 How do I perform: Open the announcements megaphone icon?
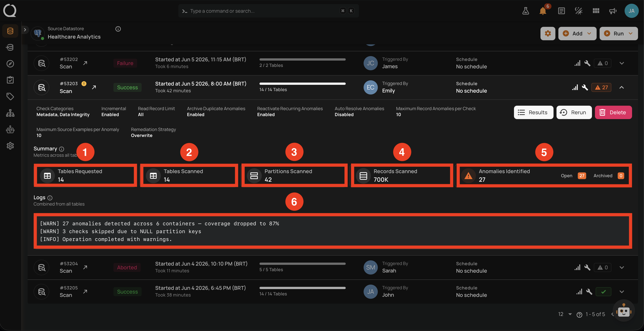613,11
